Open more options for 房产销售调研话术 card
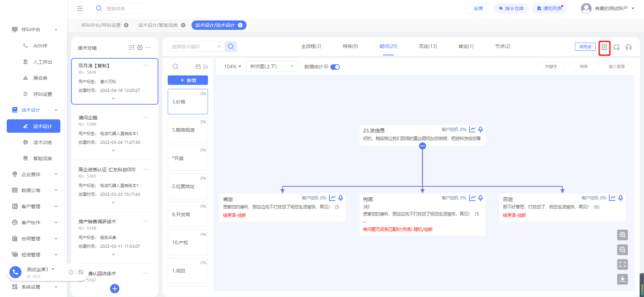644x297 pixels. coord(146,221)
